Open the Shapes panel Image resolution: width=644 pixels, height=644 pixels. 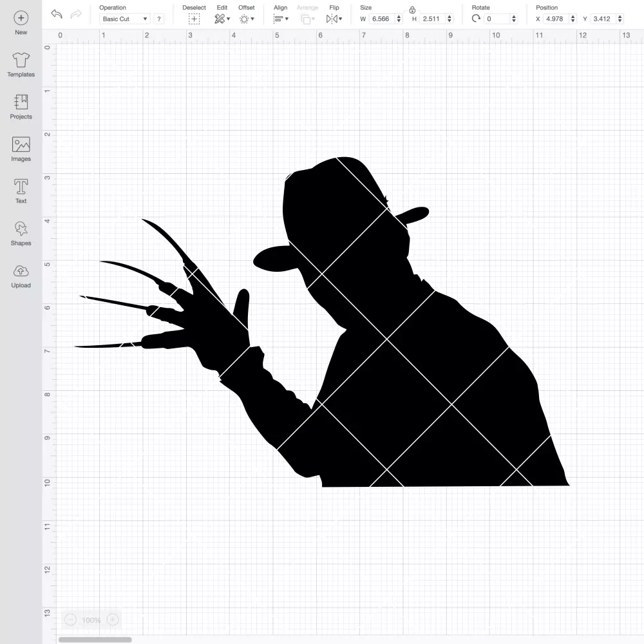(21, 229)
